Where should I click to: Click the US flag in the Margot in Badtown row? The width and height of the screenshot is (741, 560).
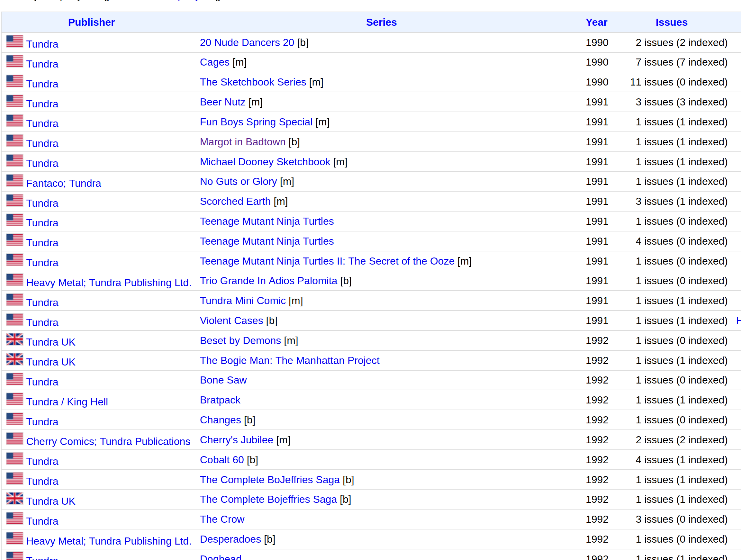(14, 141)
